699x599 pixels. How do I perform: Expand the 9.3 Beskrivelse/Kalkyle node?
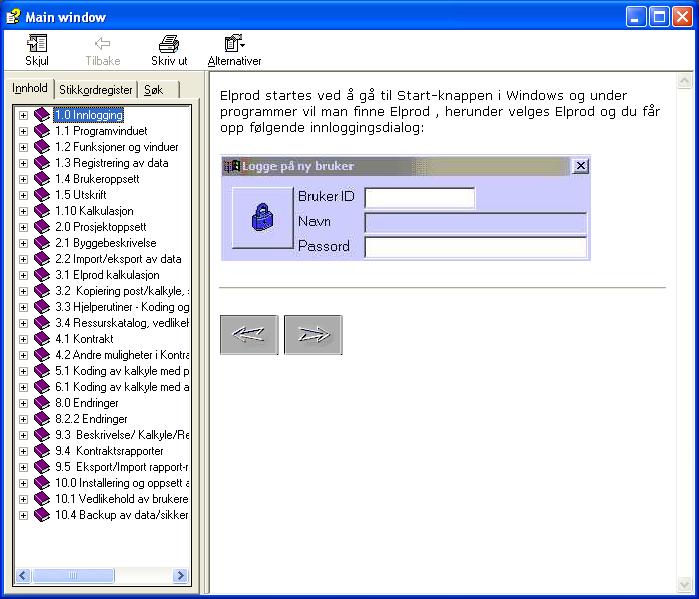point(23,435)
